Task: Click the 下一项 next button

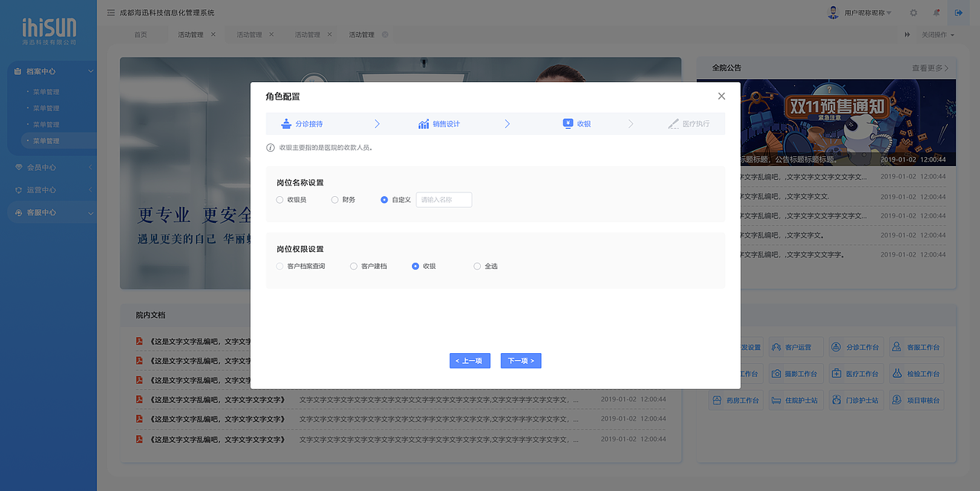Action: coord(521,360)
